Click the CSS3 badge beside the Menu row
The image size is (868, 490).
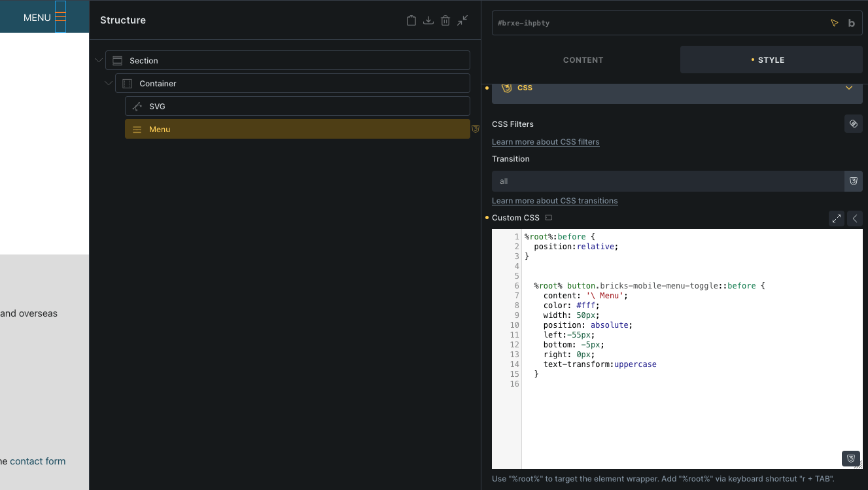(476, 129)
